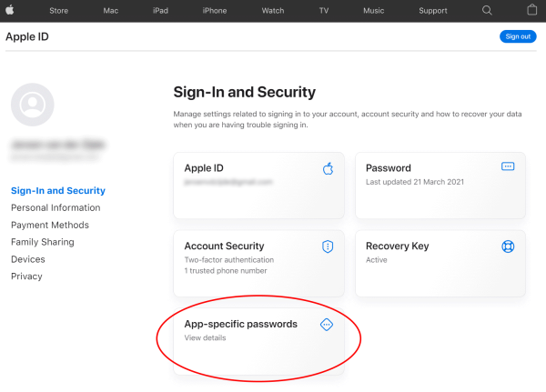Open the Store menu item
This screenshot has width=546, height=392.
pos(58,11)
